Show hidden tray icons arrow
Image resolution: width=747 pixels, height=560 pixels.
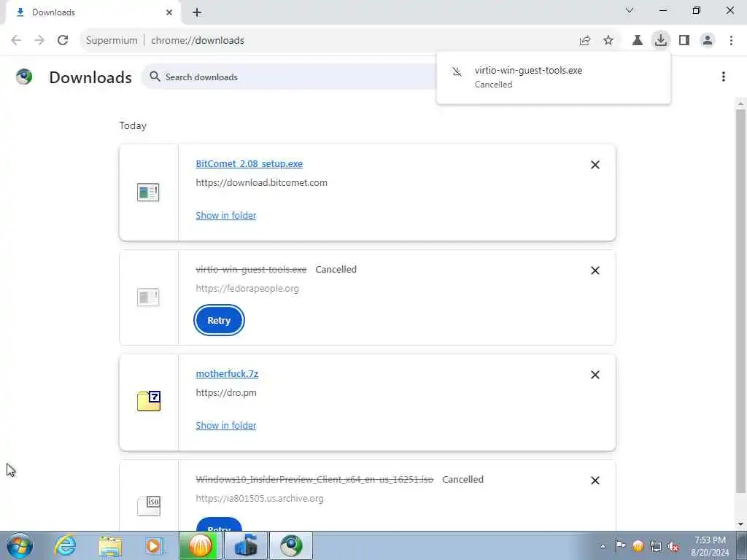pos(603,546)
